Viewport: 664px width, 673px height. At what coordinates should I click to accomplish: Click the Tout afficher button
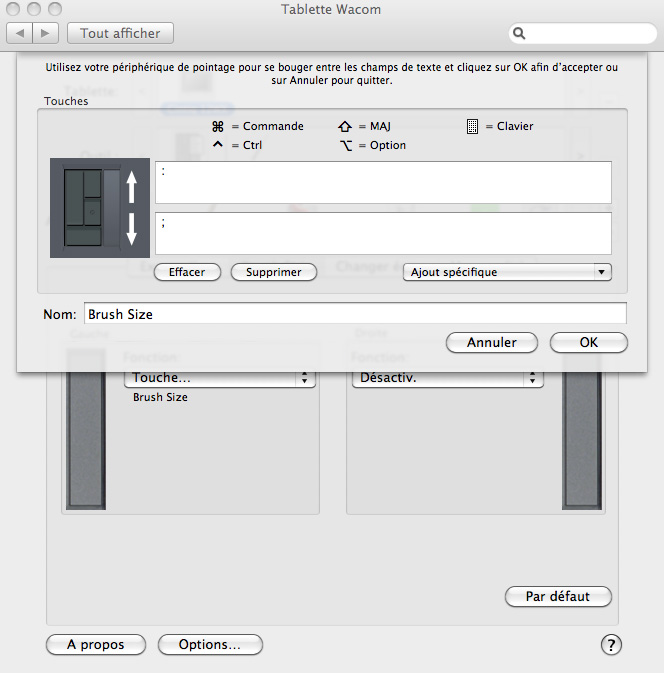(121, 33)
